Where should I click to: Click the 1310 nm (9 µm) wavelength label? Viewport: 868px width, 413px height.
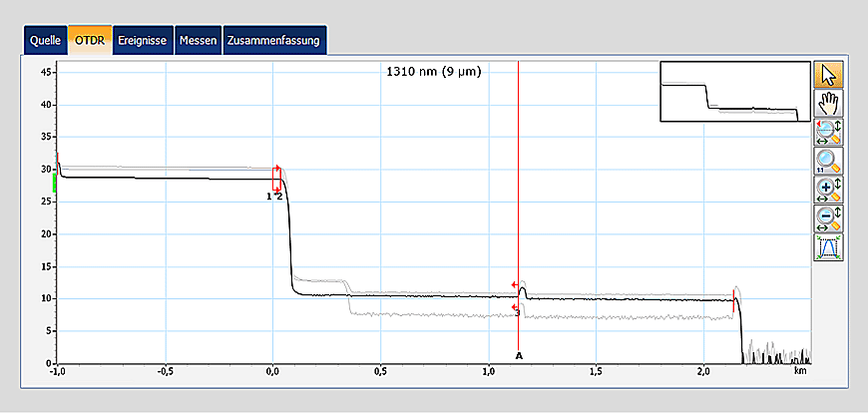click(433, 72)
